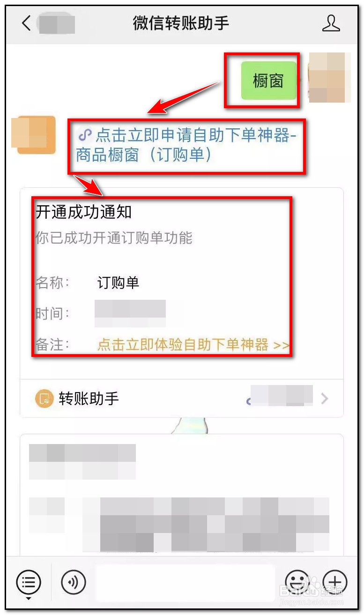Tap the orange 转账助手 mini-program icon
Screen dimensions: 364x615
coord(45,399)
